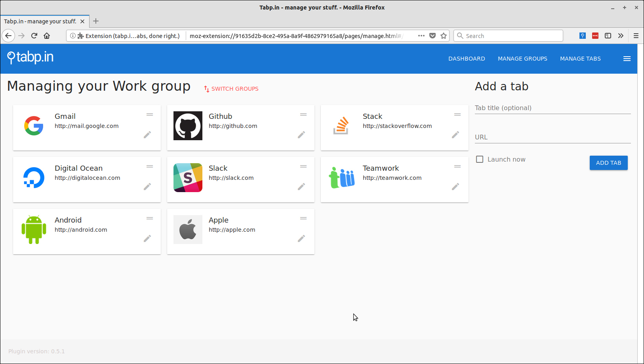The width and height of the screenshot is (644, 364).
Task: Click the drag handle on the Digital Ocean card
Action: pyautogui.click(x=150, y=166)
